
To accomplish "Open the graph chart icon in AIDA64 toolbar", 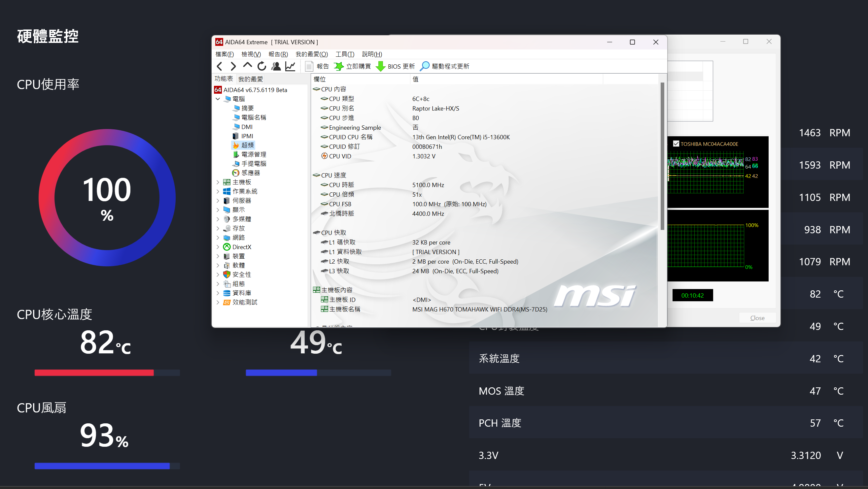I will pyautogui.click(x=290, y=66).
